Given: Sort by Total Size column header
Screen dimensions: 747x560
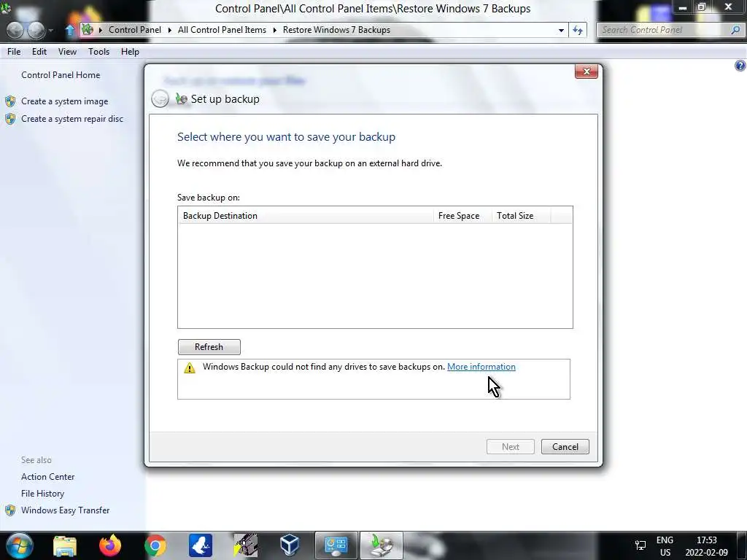Looking at the screenshot, I should coord(521,216).
